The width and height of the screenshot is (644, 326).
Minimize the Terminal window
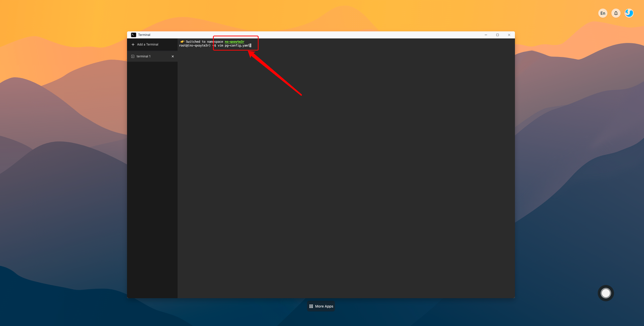(x=486, y=34)
